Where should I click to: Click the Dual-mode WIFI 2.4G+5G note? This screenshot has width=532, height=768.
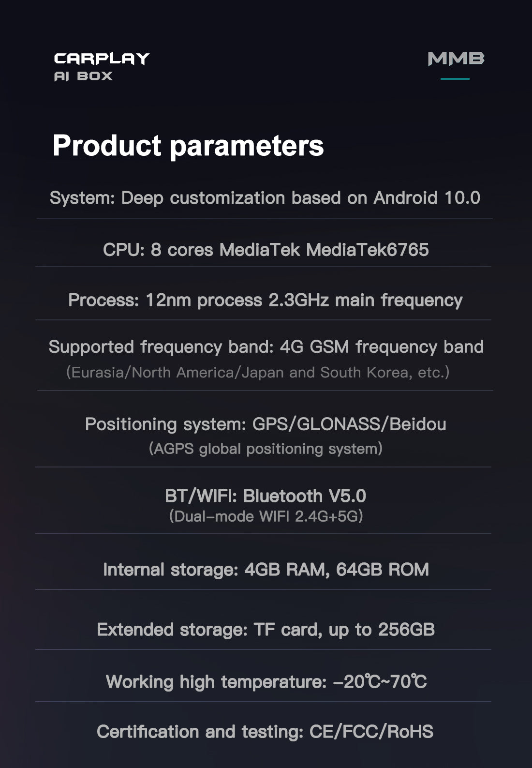tap(266, 516)
